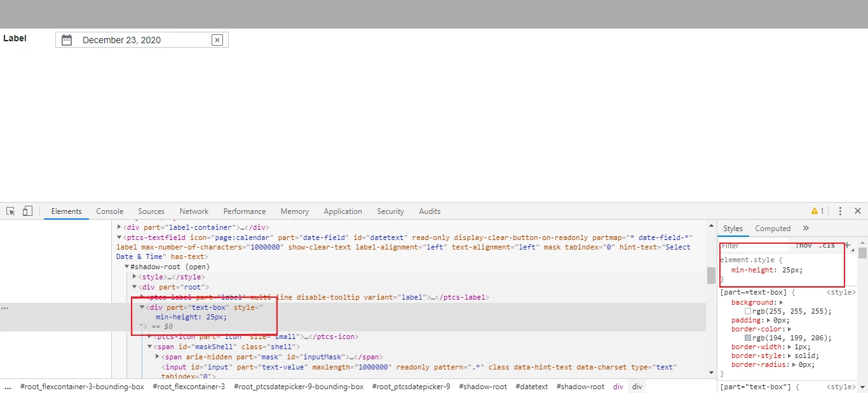
Task: Select #root_ptcsdatepicker-9-bounding-box breadcrumb
Action: [x=299, y=387]
